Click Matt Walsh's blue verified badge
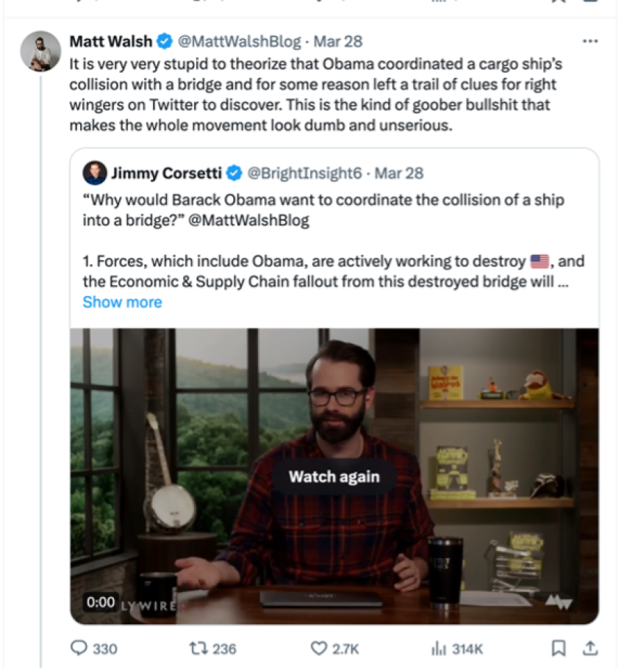 coord(165,42)
